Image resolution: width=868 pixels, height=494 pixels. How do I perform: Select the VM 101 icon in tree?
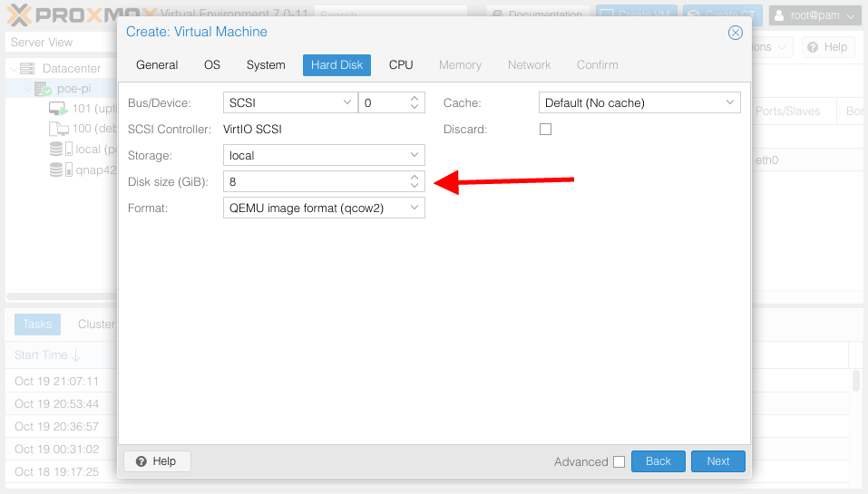[x=59, y=109]
